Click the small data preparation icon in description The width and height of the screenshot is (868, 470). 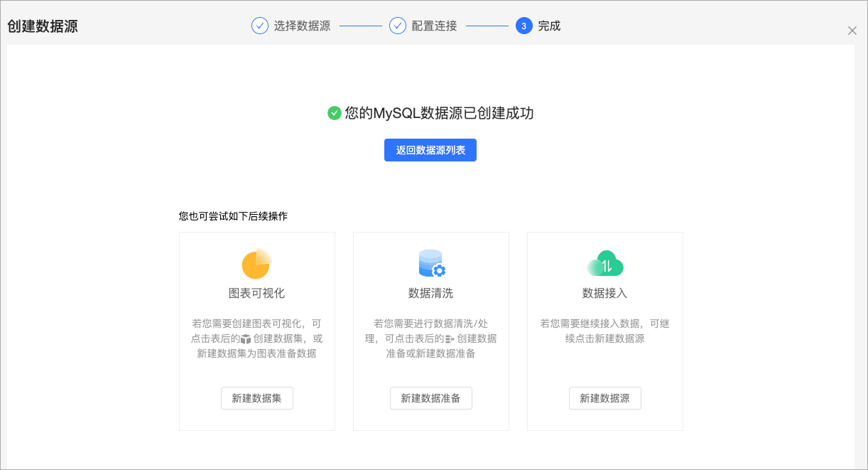(450, 339)
